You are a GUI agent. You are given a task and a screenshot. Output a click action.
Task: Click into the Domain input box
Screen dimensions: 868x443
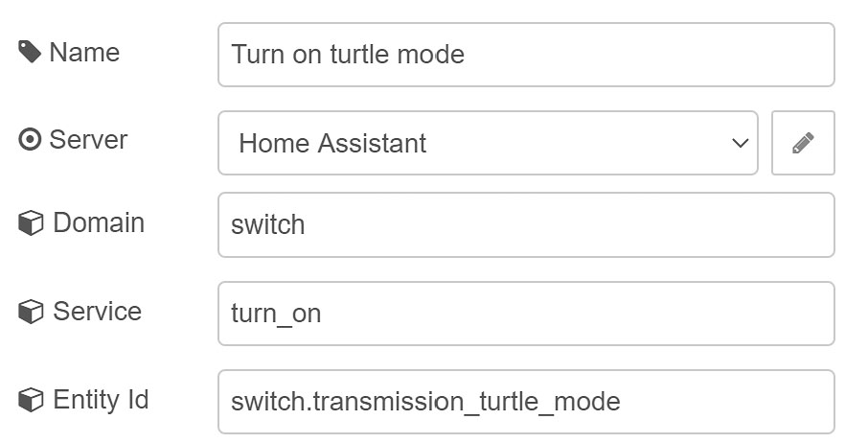coord(526,224)
